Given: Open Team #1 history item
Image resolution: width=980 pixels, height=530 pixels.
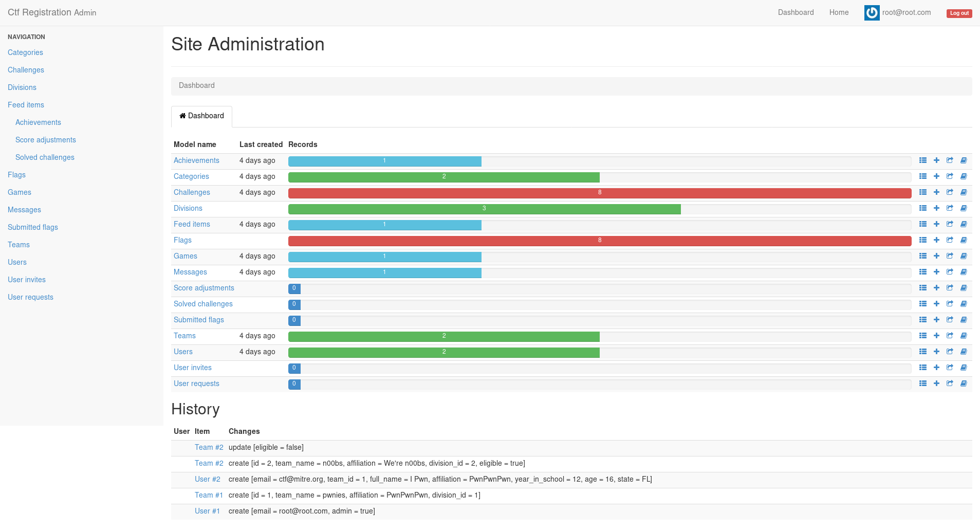Looking at the screenshot, I should 209,495.
